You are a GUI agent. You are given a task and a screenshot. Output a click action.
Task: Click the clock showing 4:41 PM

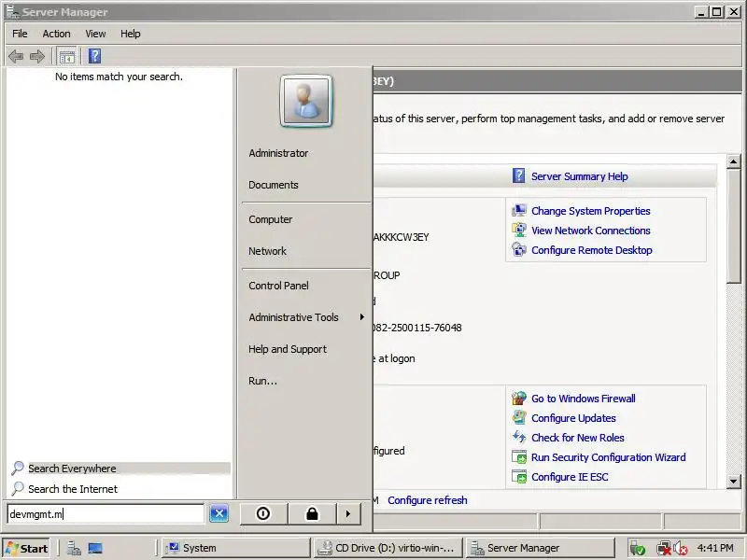click(715, 548)
